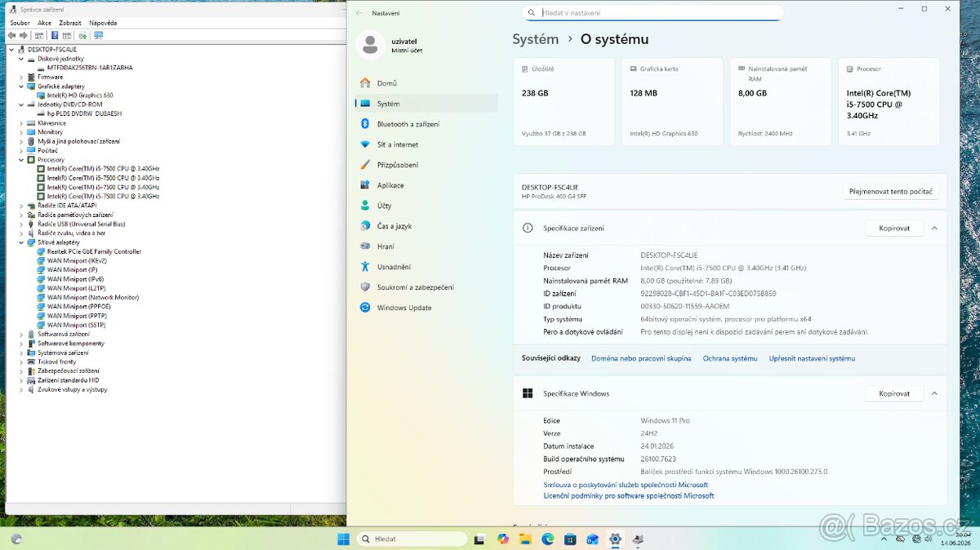The height and width of the screenshot is (550, 980).
Task: Select Tiskové fronty tree item
Action: pyautogui.click(x=56, y=361)
